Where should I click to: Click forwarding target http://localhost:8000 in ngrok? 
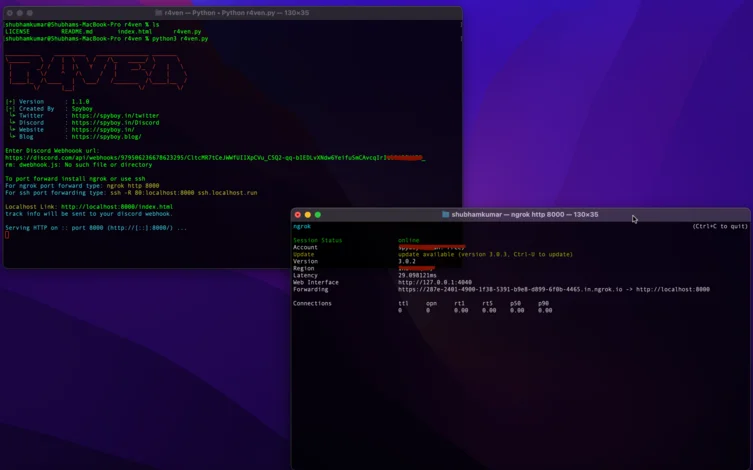pyautogui.click(x=673, y=289)
